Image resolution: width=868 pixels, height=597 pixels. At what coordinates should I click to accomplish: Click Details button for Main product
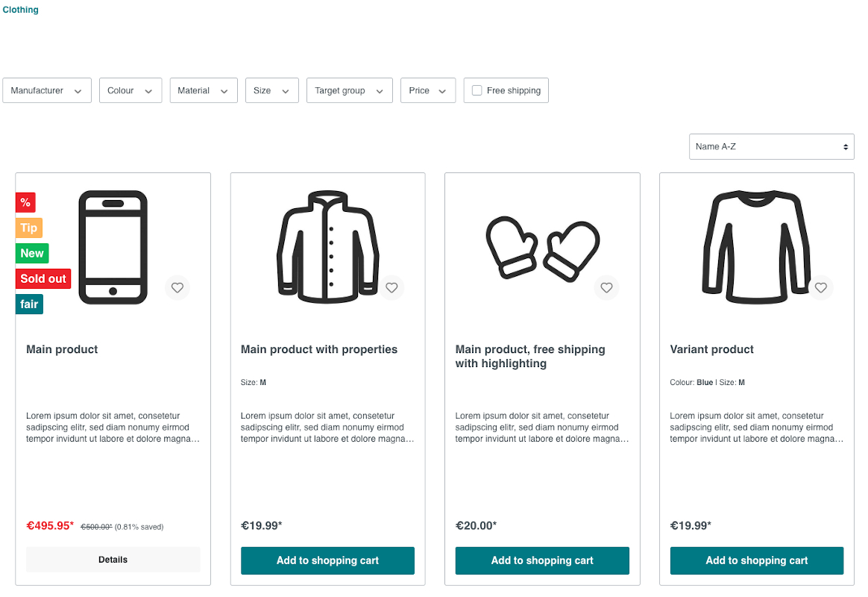click(113, 560)
